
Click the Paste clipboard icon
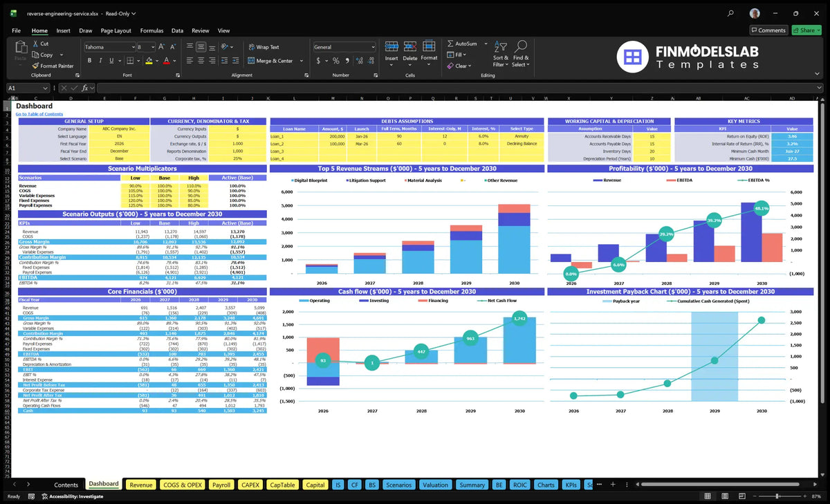tap(20, 47)
